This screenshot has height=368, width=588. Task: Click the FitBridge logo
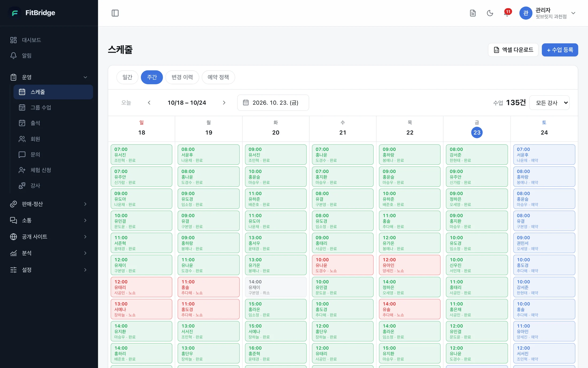(32, 13)
